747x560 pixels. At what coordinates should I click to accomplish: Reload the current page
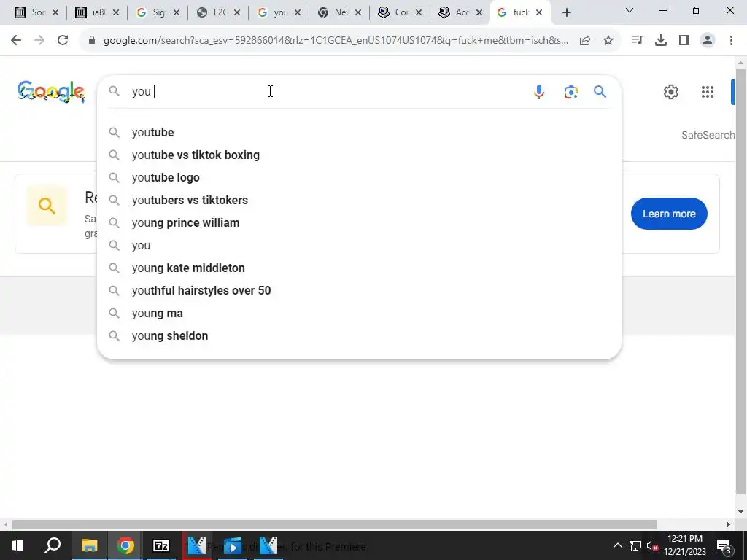[63, 41]
